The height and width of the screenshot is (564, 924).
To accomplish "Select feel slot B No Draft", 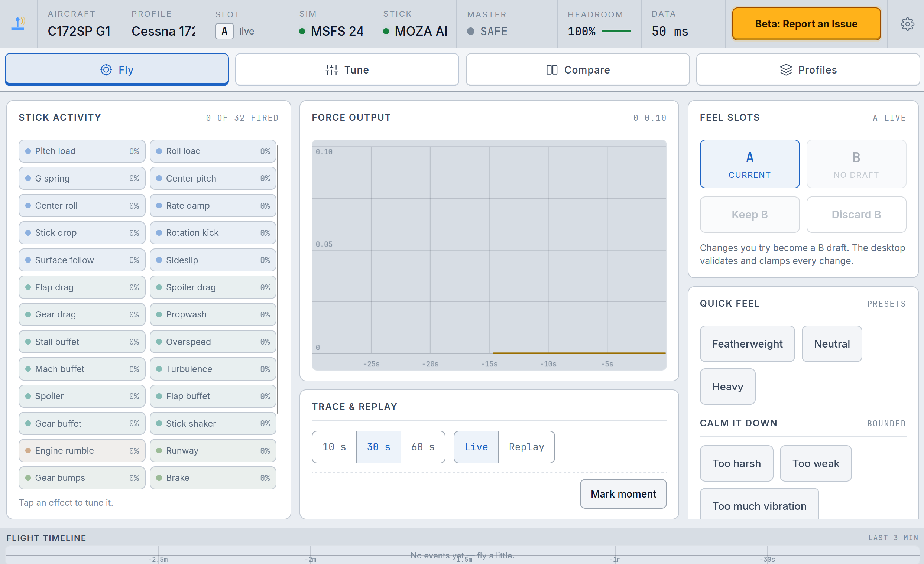I will pos(856,164).
